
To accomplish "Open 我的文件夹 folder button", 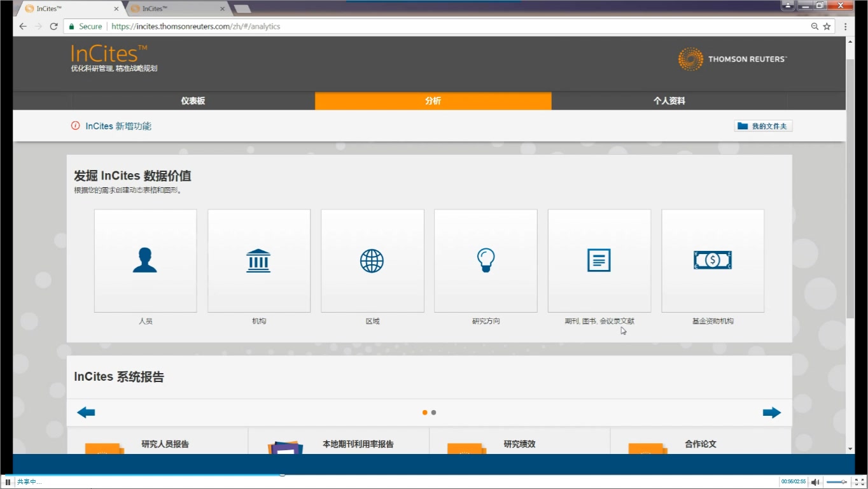I will tap(763, 126).
